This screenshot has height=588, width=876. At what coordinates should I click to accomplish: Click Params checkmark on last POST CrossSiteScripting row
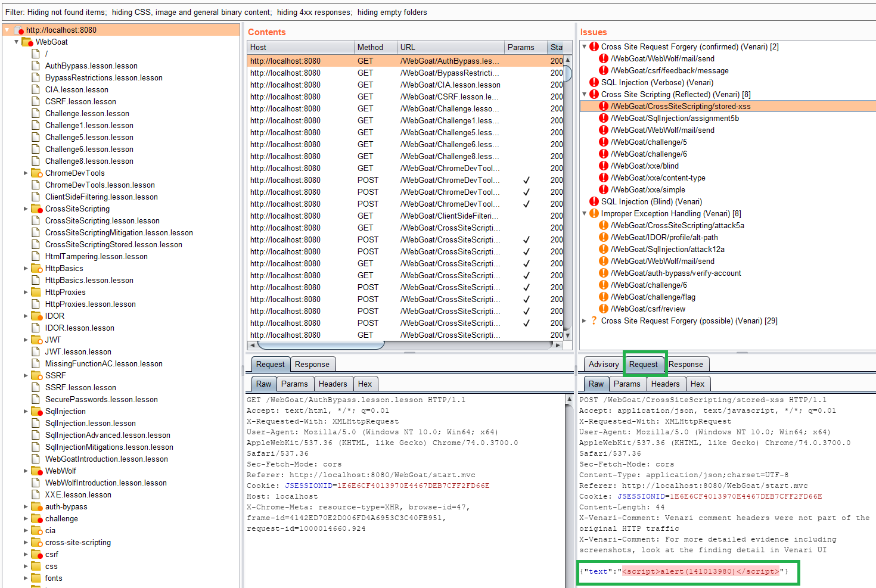click(526, 323)
